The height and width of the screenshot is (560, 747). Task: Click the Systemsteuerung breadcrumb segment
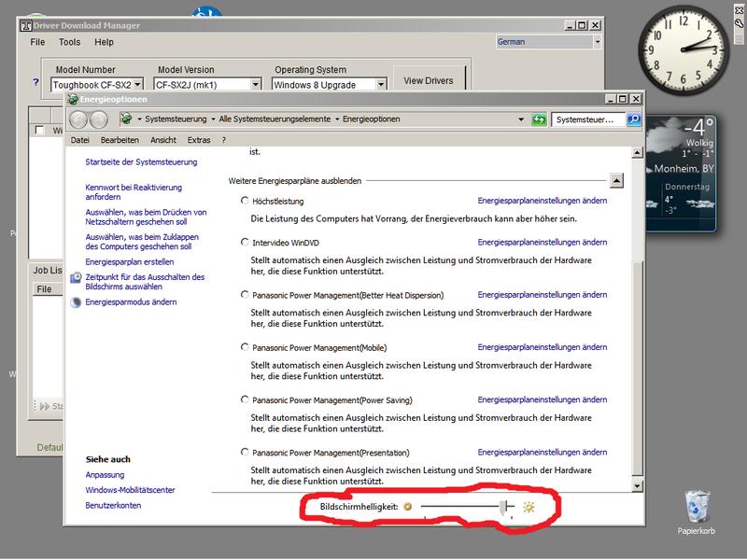click(176, 119)
